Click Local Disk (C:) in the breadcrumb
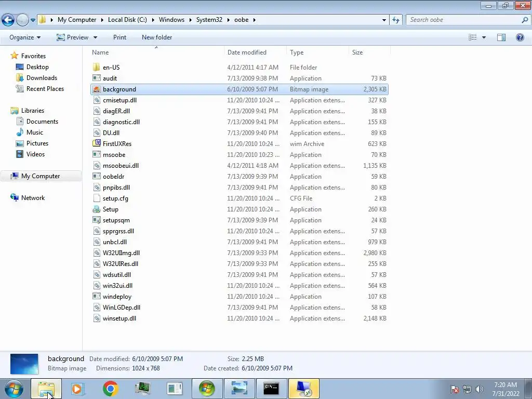532x399 pixels. point(127,20)
